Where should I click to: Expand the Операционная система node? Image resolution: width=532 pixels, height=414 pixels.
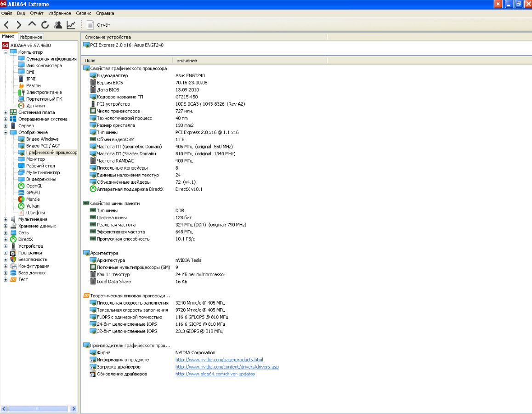(6, 119)
